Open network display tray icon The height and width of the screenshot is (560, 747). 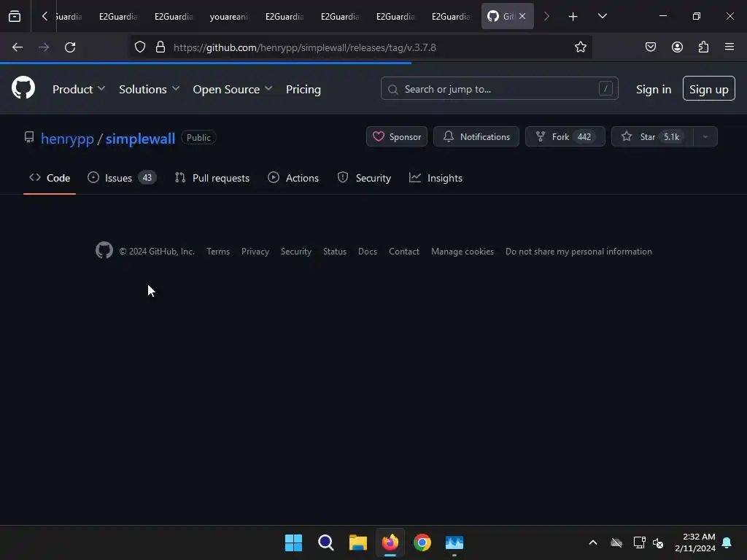tap(639, 542)
